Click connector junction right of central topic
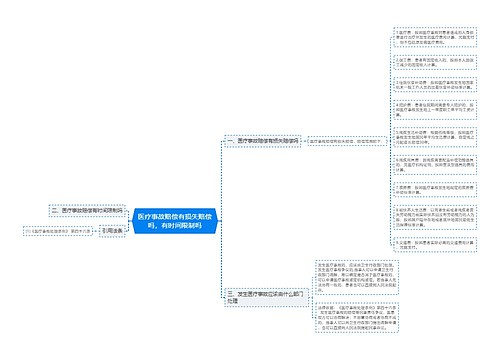This screenshot has width=500, height=360. click(221, 221)
